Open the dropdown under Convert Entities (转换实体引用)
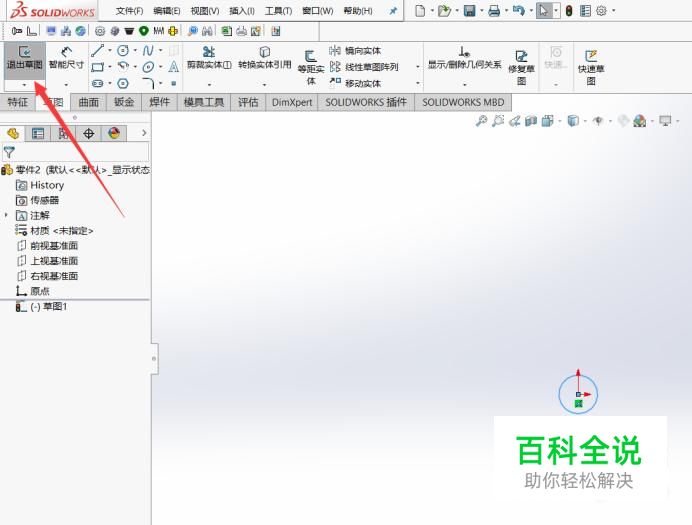 click(264, 84)
